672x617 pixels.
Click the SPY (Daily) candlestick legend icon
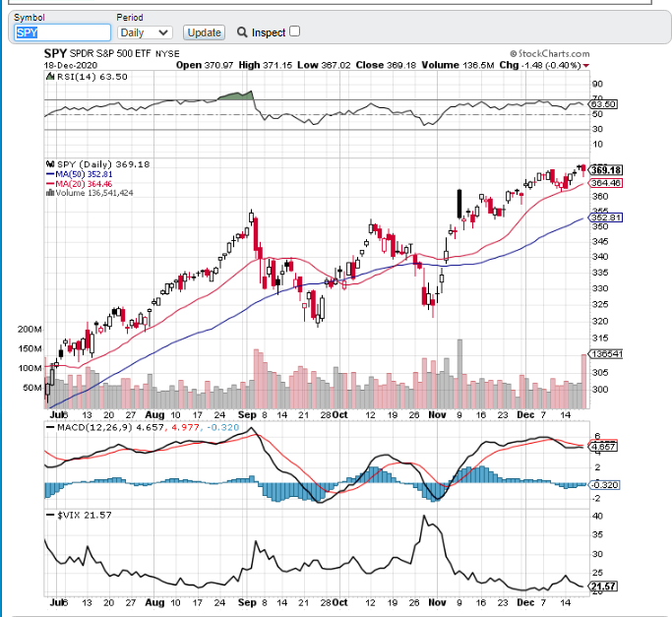tap(50, 164)
